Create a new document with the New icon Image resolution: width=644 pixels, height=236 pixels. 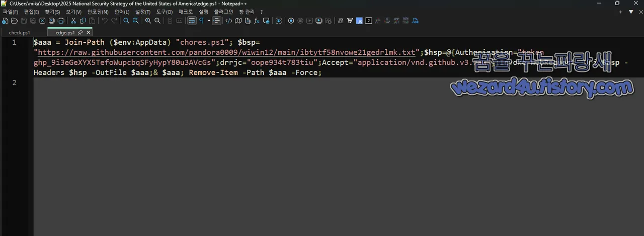coord(5,21)
